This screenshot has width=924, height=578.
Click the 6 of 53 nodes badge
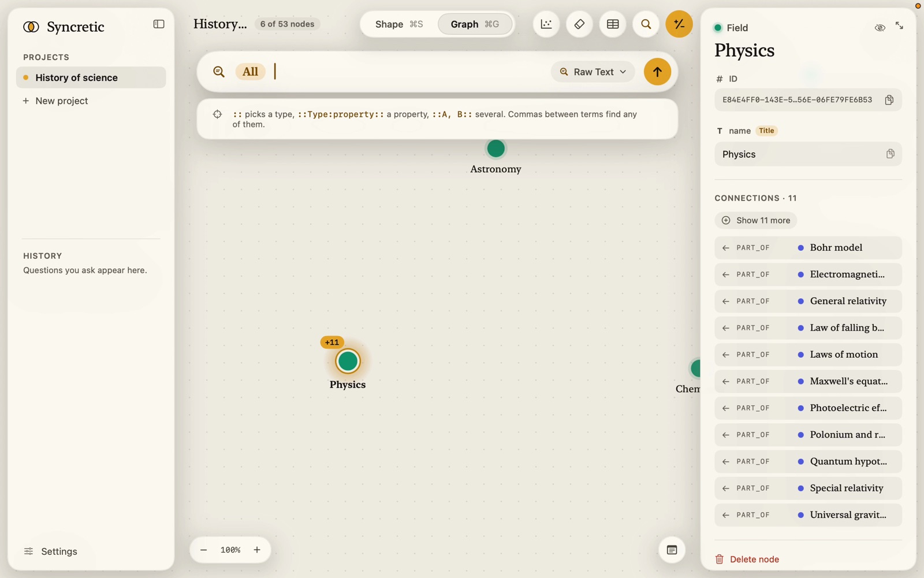(287, 24)
